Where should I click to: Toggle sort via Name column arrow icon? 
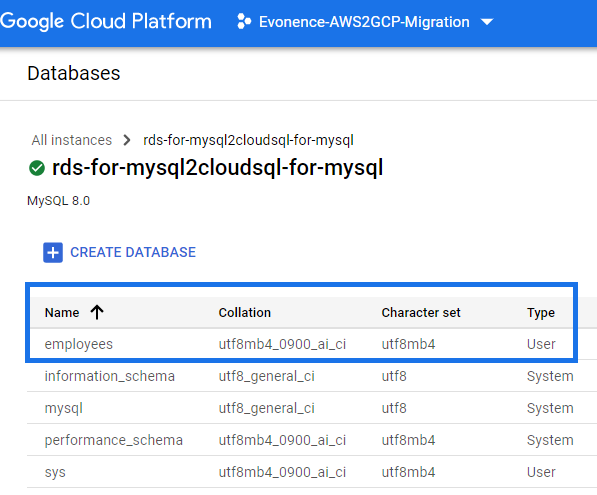(97, 312)
